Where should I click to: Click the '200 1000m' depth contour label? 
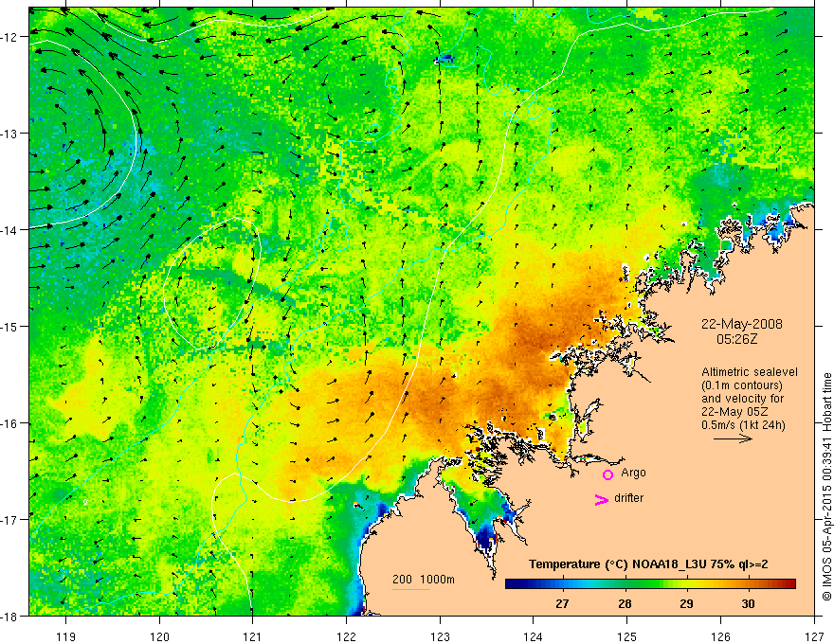click(x=424, y=580)
